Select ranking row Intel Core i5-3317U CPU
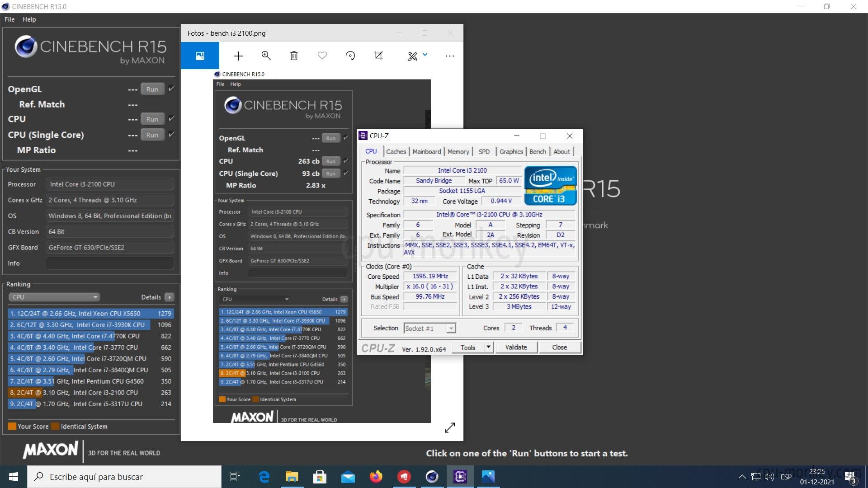Screen dimensions: 868x488 (91, 404)
